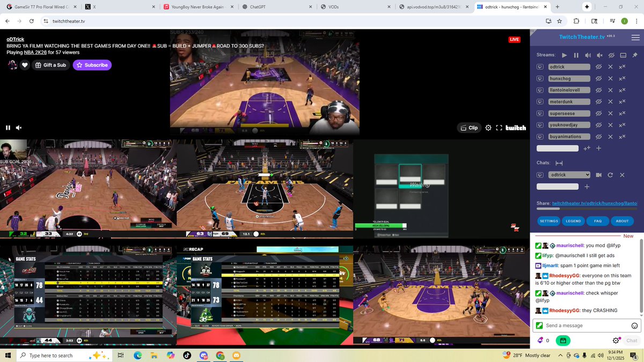Remove the hunxchog stream with its X
Viewport: 644px width, 362px height.
(x=610, y=79)
